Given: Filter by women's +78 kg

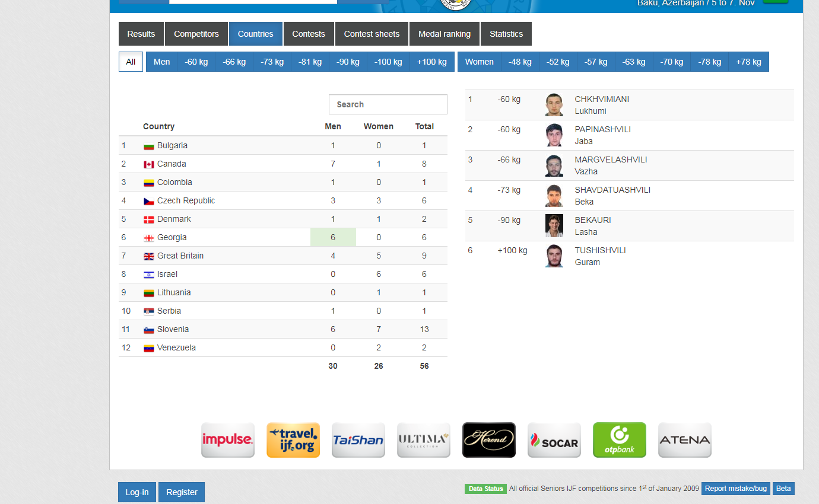Looking at the screenshot, I should (749, 62).
